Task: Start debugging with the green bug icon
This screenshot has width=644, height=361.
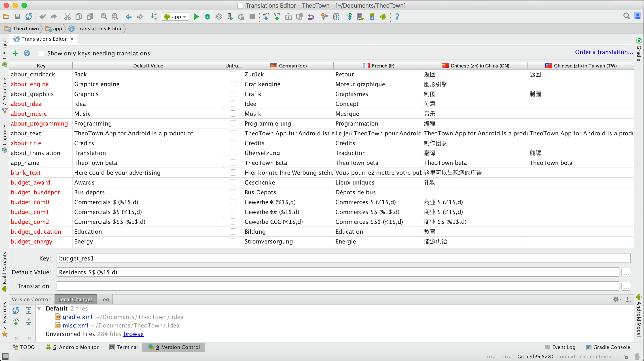Action: (208, 17)
